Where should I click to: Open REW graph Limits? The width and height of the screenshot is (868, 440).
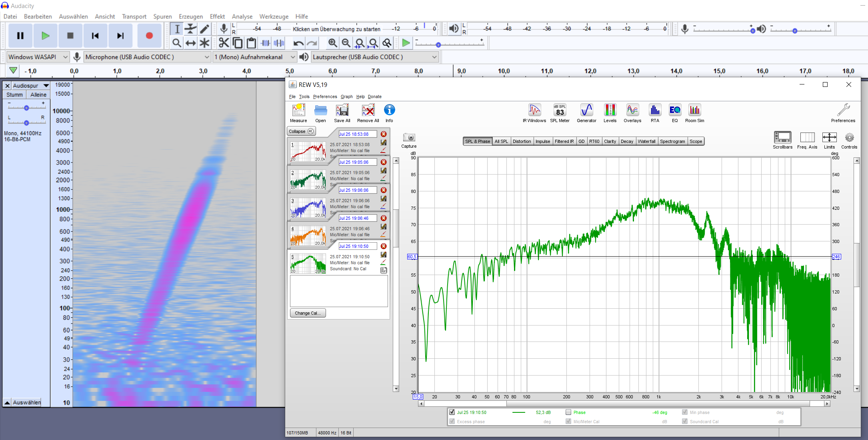coord(829,140)
